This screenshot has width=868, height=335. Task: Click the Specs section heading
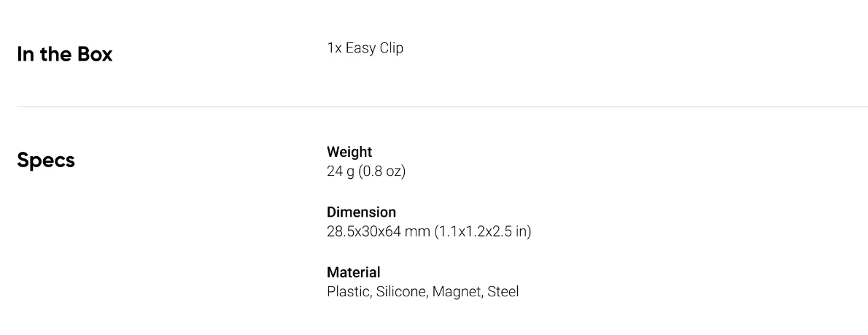(46, 161)
